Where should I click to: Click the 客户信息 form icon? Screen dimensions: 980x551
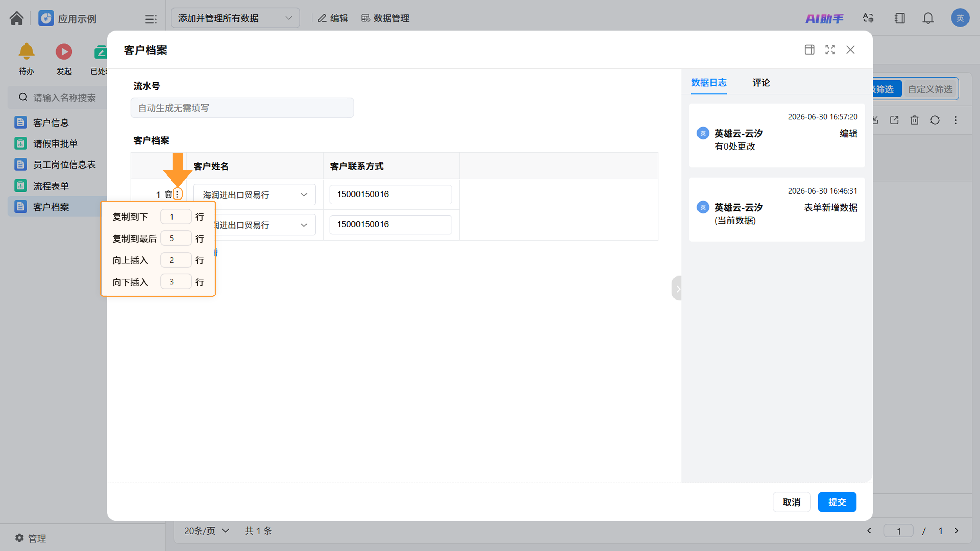tap(20, 123)
